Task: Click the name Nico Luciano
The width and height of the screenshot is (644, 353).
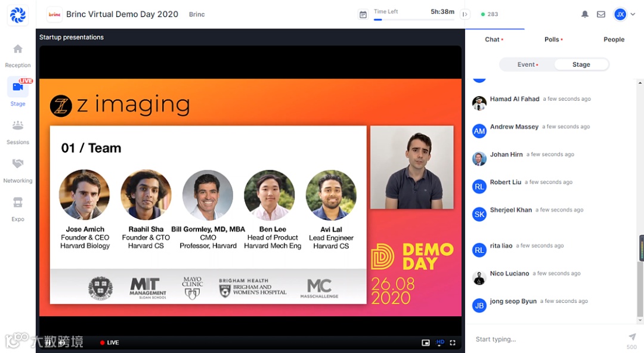Action: [x=509, y=273]
